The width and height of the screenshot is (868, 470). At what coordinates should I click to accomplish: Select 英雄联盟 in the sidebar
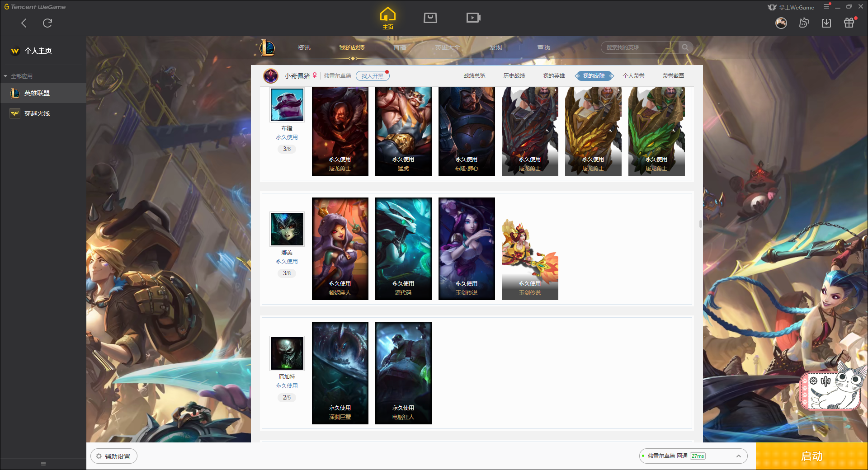(43, 93)
